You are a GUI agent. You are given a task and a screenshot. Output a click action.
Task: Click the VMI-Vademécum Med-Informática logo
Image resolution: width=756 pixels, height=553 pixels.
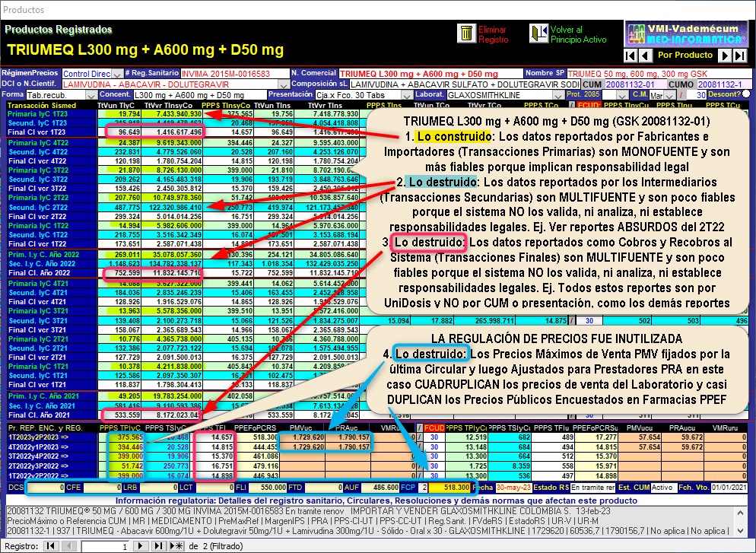click(686, 33)
